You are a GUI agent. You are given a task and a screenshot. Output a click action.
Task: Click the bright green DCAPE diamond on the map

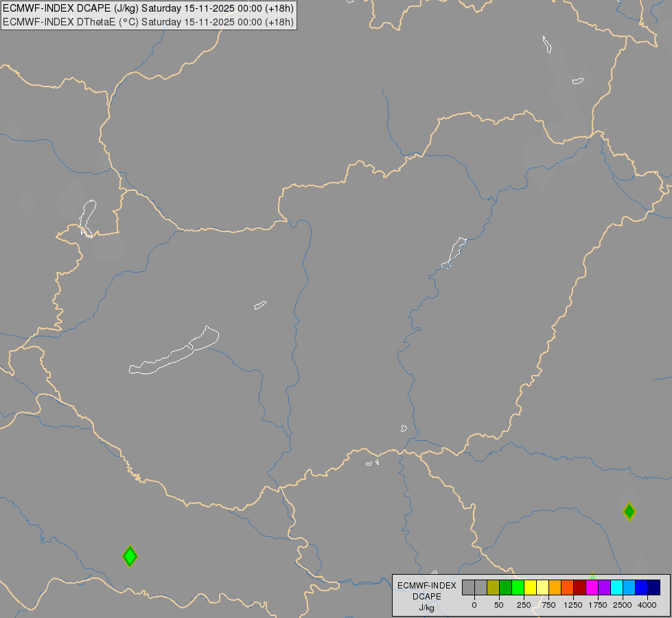(130, 556)
